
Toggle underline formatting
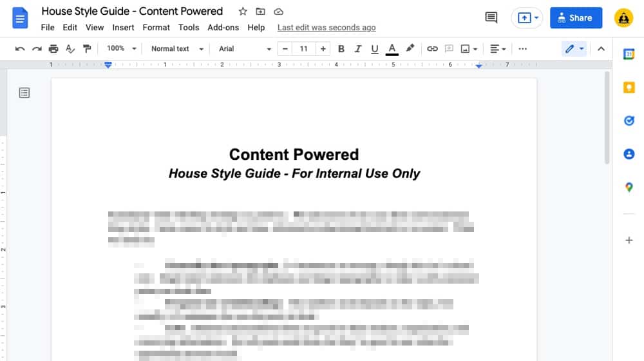[x=375, y=49]
